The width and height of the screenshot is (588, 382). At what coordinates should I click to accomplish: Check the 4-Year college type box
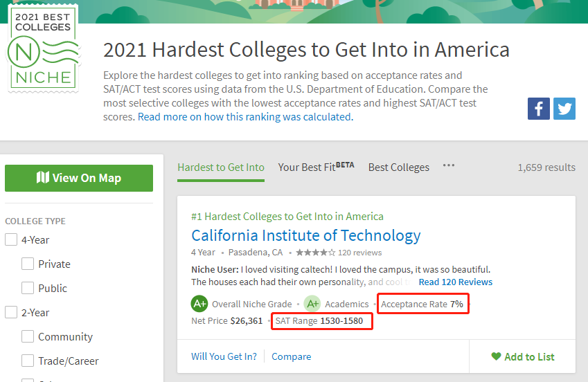coord(11,240)
